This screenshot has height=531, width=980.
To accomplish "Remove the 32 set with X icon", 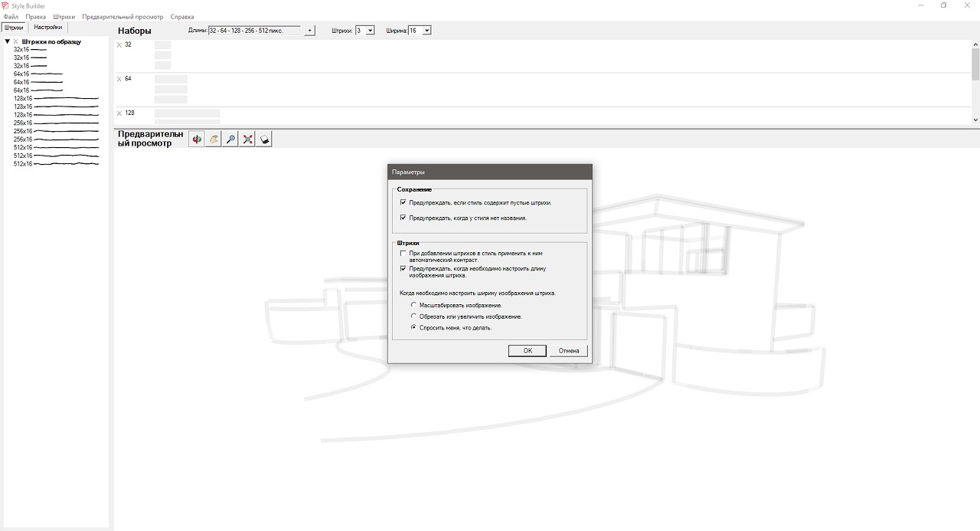I will point(119,45).
